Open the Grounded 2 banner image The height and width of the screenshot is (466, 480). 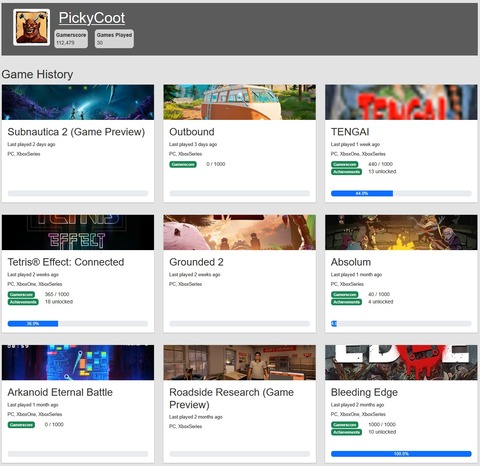(240, 232)
